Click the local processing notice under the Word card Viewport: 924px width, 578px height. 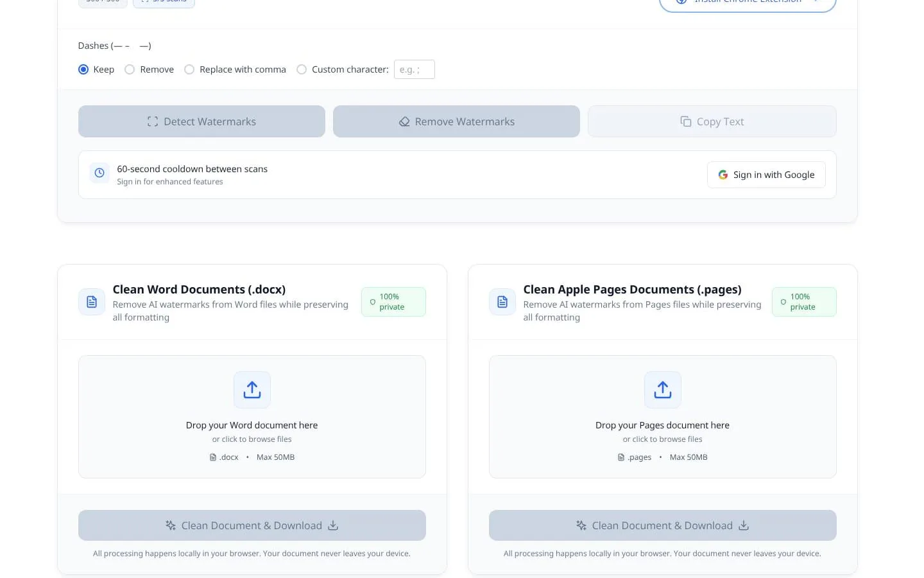coord(252,554)
